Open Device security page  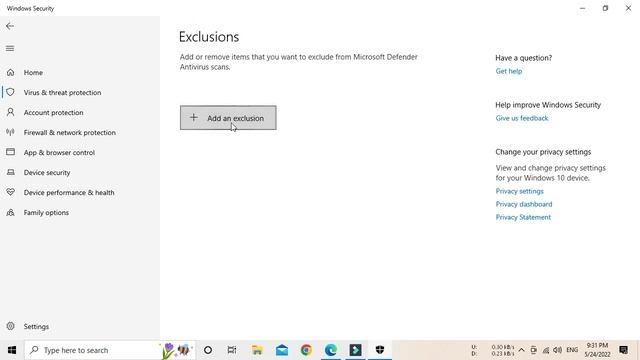click(47, 173)
